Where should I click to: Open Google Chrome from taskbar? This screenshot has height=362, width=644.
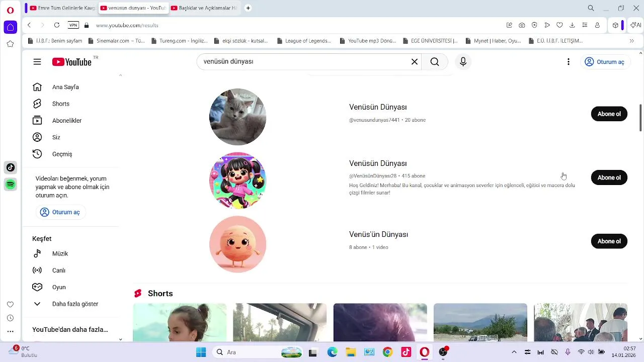[387, 352]
